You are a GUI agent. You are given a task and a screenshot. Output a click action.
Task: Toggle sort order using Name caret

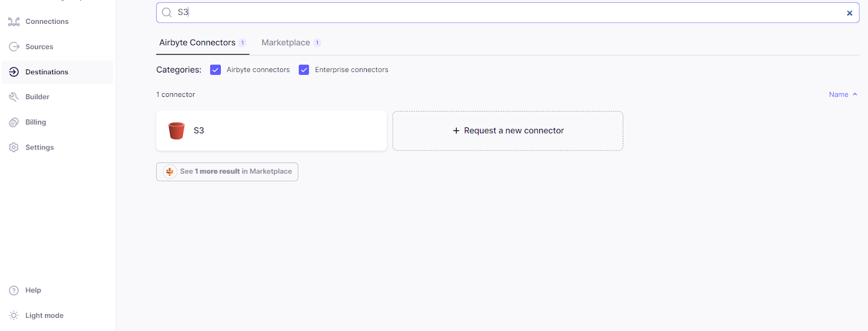[855, 94]
